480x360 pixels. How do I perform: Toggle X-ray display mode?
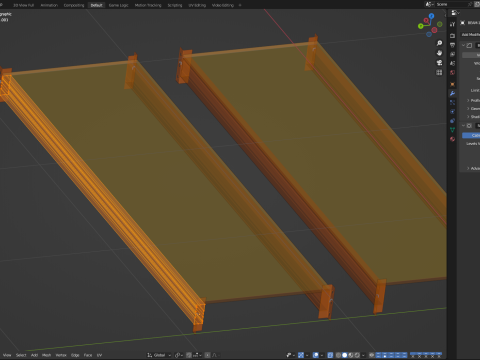[330, 355]
